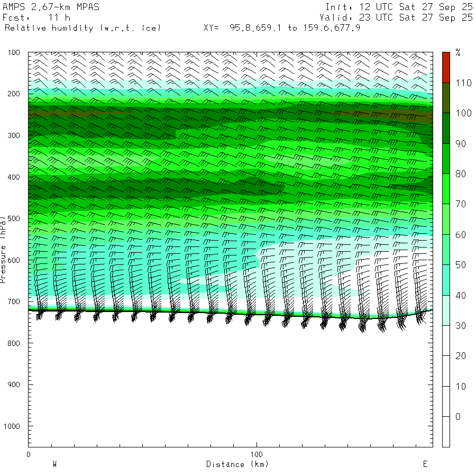Click the colorbar label '70'
This screenshot has width=476, height=476.
click(x=461, y=204)
